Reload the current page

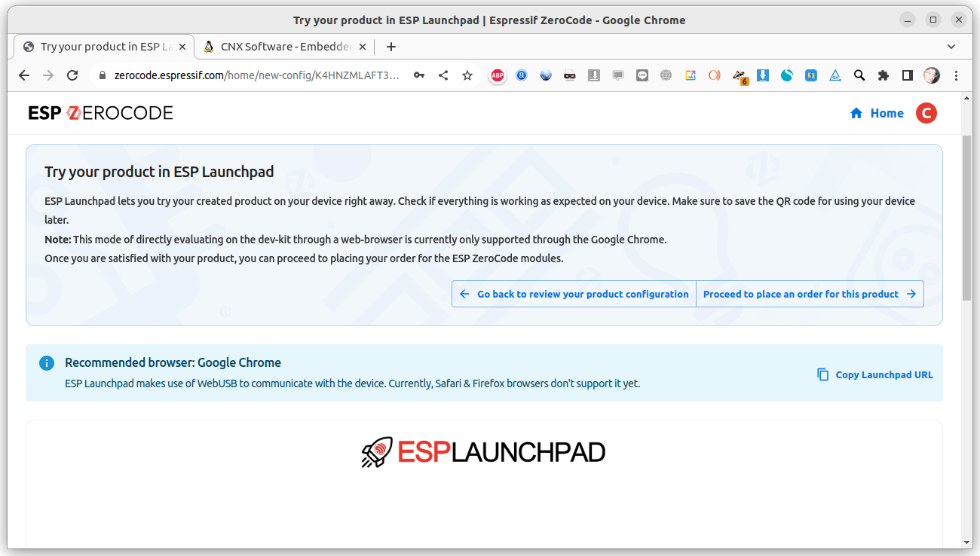click(72, 75)
